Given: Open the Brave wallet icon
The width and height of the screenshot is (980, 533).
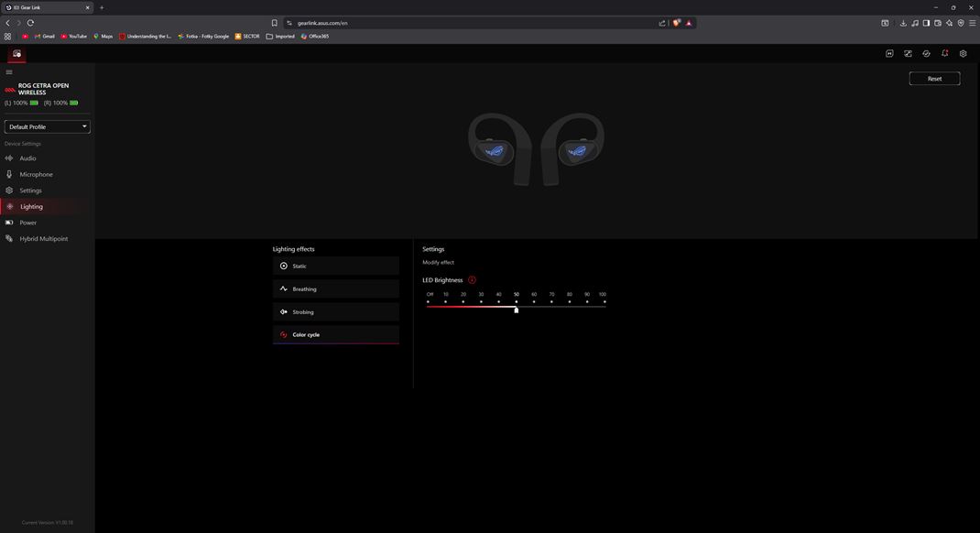Looking at the screenshot, I should pyautogui.click(x=938, y=23).
